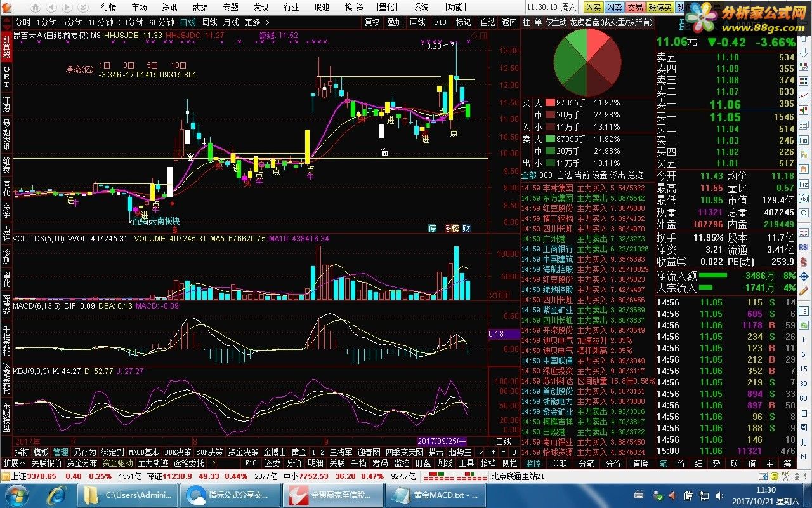
Task: Switch to the 金博士 indicator tab
Action: coord(275,452)
